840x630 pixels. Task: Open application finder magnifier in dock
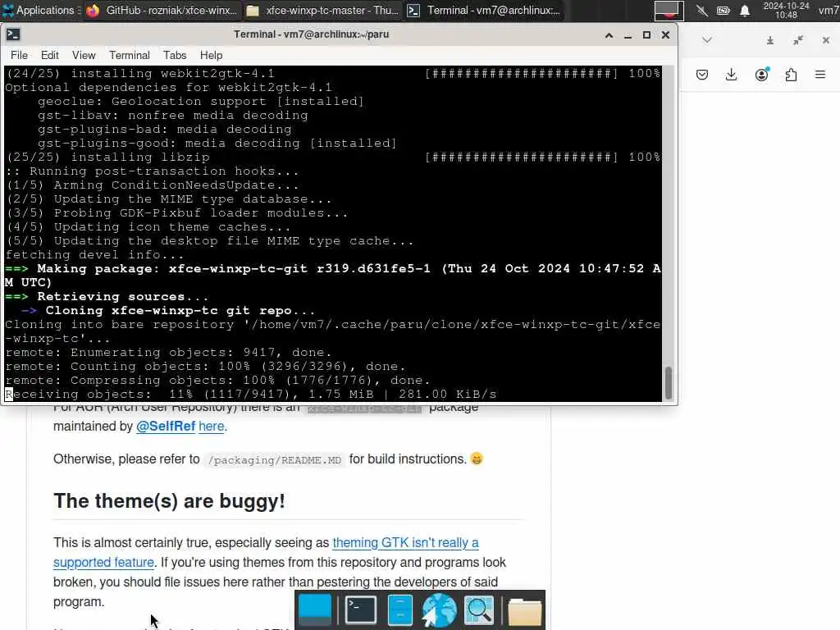click(478, 610)
